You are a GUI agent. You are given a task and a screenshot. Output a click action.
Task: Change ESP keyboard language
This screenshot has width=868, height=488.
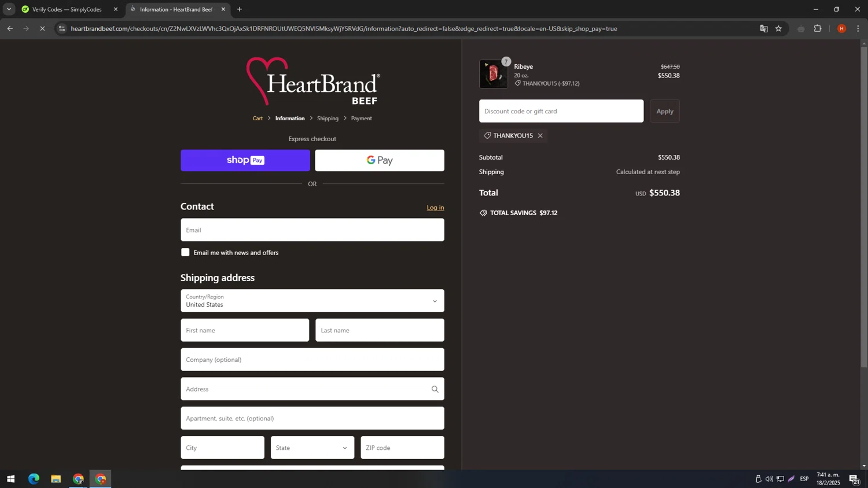[x=804, y=479]
